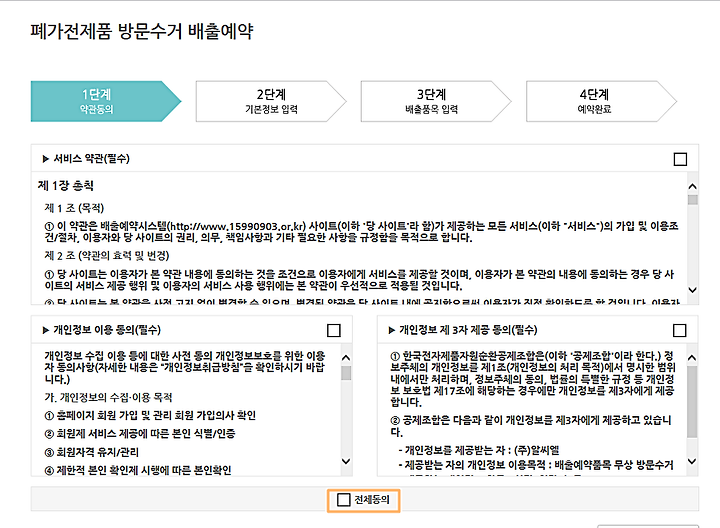Click the 개인정보 제 3자 제공 동의(필수) heading
Image resolution: width=720 pixels, height=528 pixels.
468,330
